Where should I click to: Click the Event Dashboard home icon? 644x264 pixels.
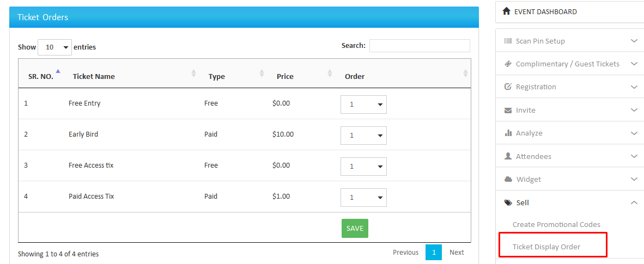coord(507,11)
